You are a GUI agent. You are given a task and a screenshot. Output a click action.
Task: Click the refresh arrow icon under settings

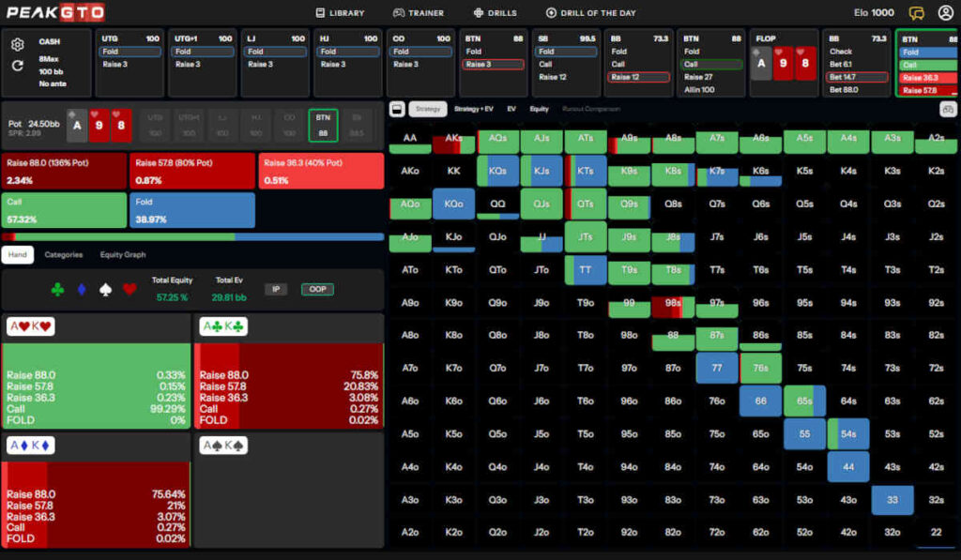click(17, 66)
